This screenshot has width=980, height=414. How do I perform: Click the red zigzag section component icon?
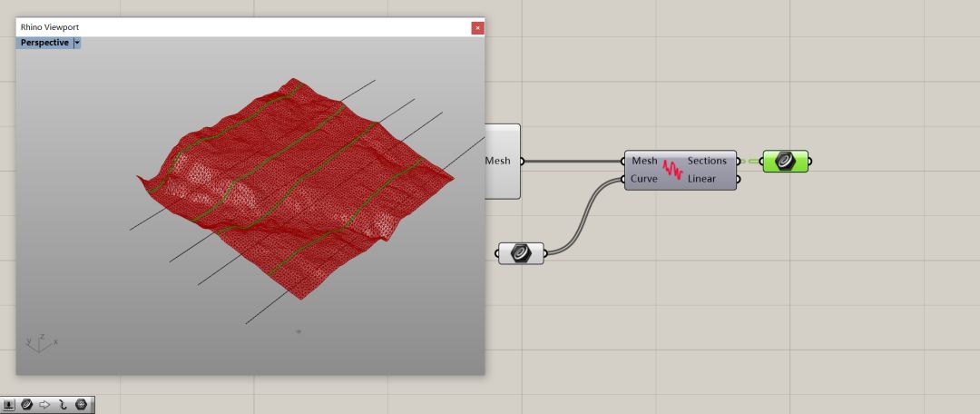[672, 170]
